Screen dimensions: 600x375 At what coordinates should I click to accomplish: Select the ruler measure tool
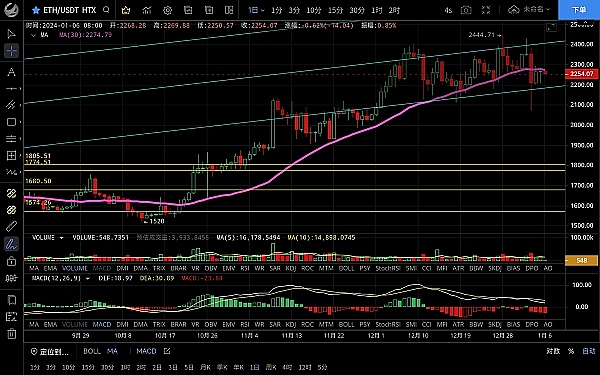11,227
